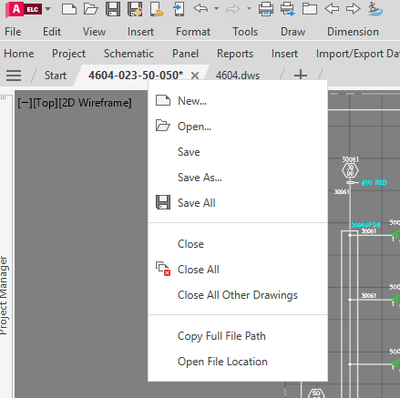This screenshot has height=398, width=400.
Task: Expand the application menu arrow beside ELC logo
Action: 48,9
